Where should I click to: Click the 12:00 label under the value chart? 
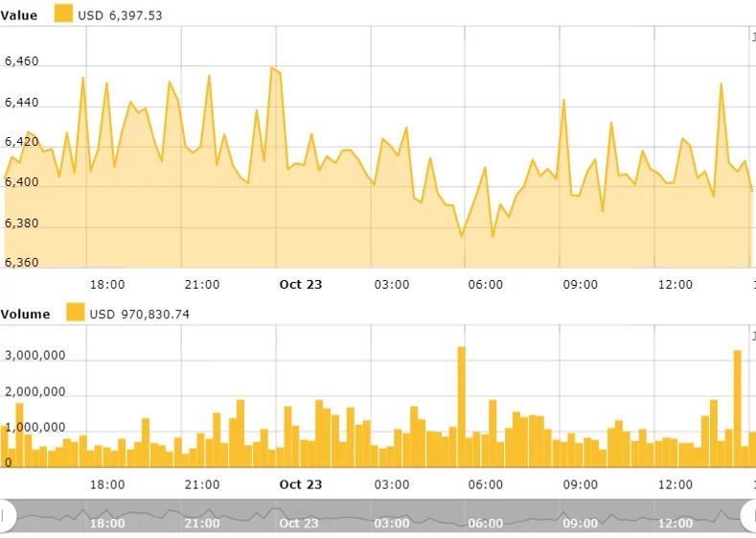[675, 284]
